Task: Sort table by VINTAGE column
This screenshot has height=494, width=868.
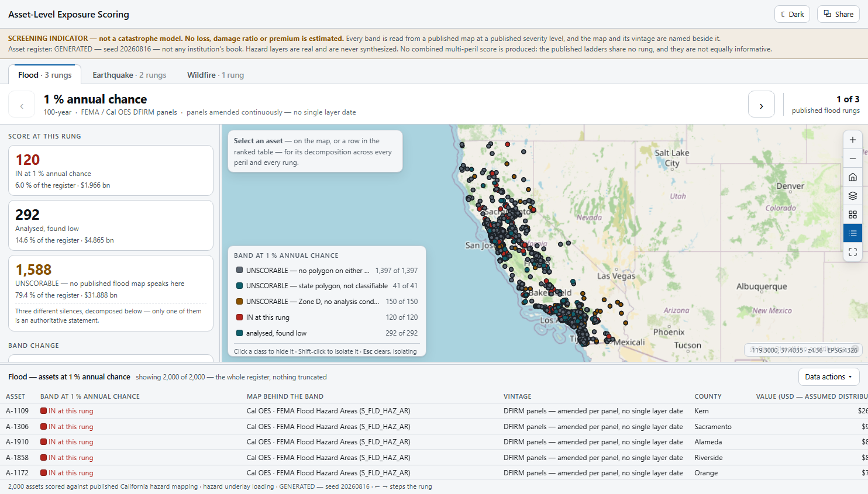Action: (518, 396)
